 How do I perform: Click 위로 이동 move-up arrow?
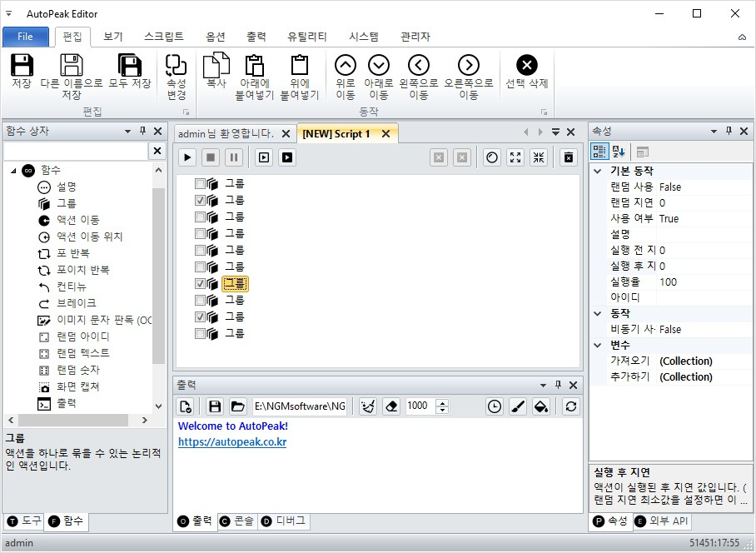(x=346, y=65)
